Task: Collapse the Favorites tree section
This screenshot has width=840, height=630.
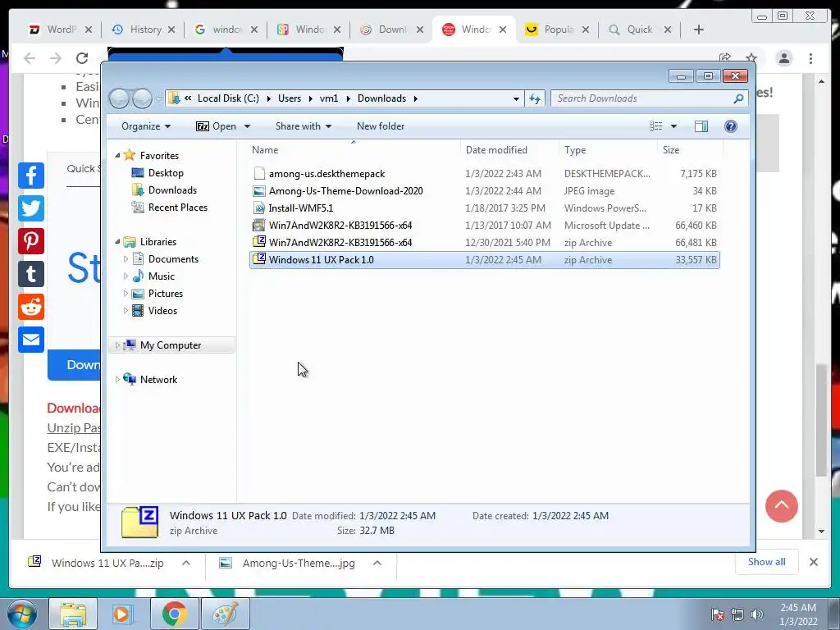Action: 117,155
